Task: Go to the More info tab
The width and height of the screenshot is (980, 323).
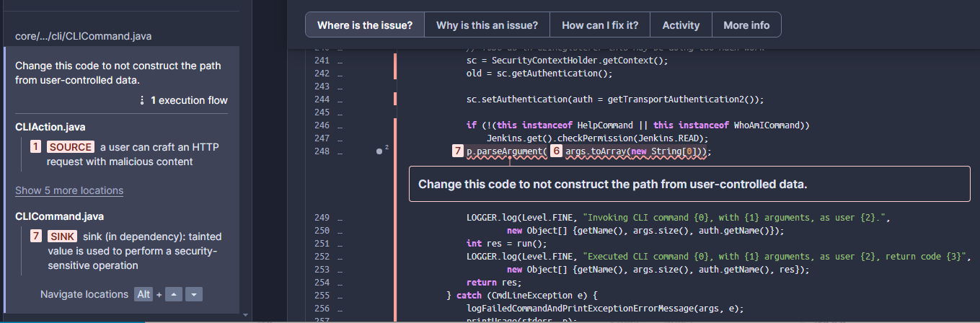Action: pos(746,25)
